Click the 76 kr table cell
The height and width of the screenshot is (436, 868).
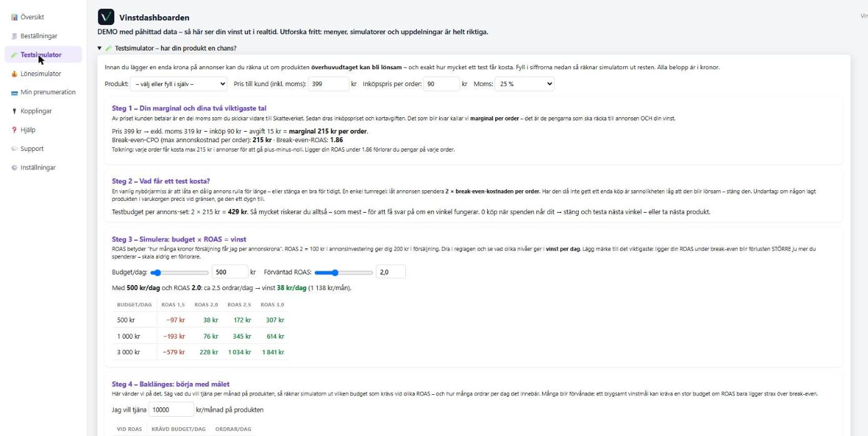[x=210, y=336]
